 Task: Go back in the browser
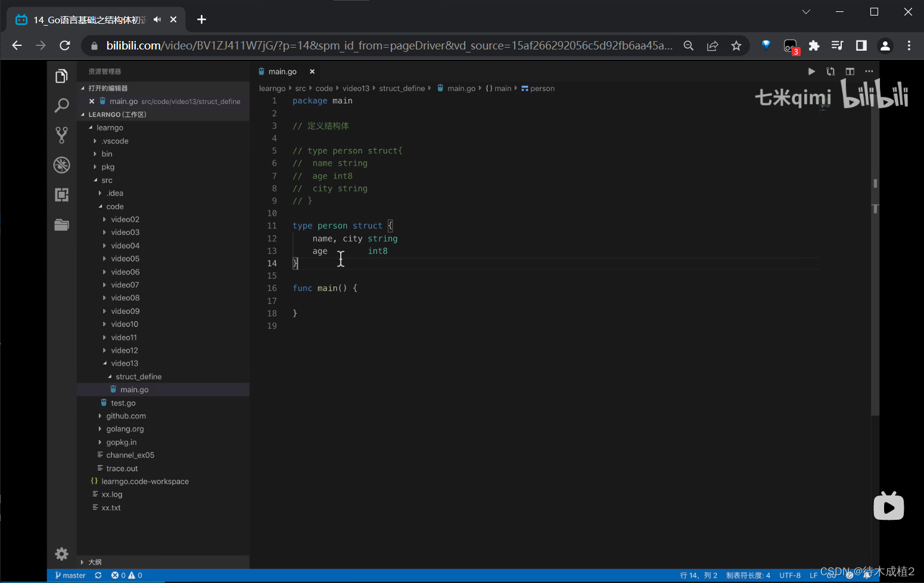pos(17,45)
